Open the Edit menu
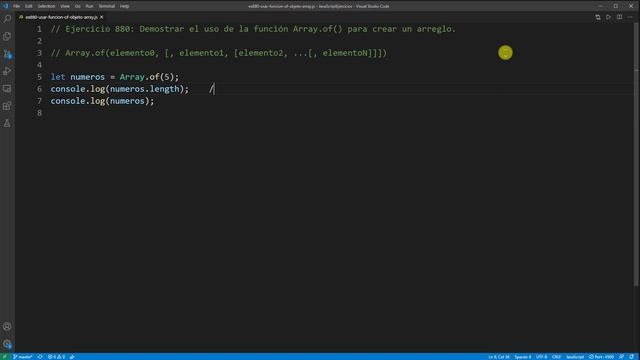 29,6
